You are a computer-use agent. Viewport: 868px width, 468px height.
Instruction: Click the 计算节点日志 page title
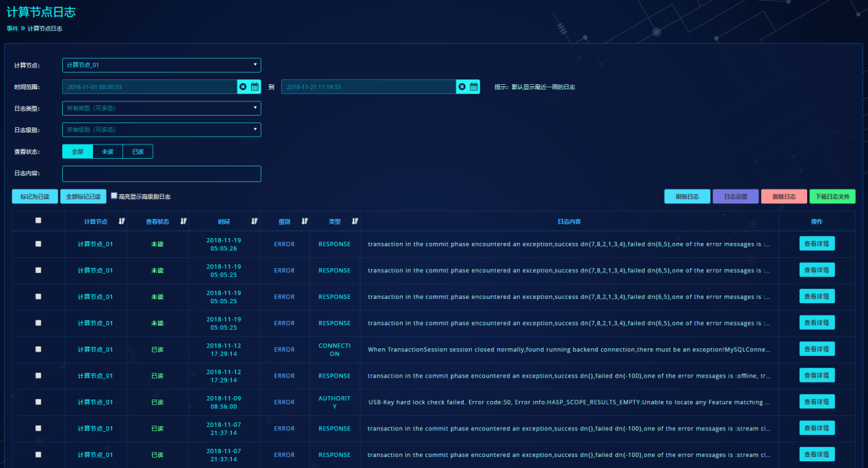41,12
